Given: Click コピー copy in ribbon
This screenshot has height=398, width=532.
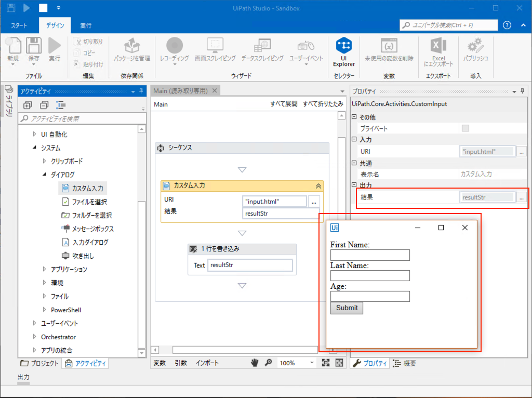Looking at the screenshot, I should [85, 53].
